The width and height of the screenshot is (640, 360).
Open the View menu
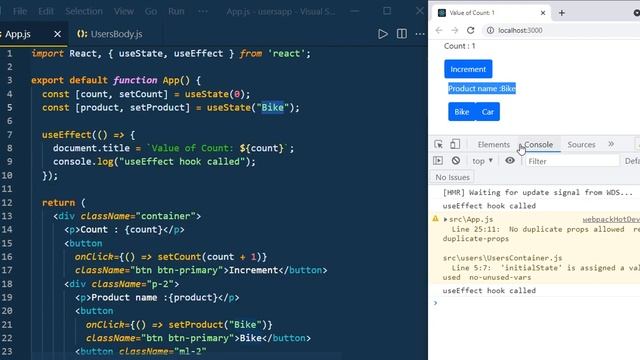pyautogui.click(x=124, y=11)
